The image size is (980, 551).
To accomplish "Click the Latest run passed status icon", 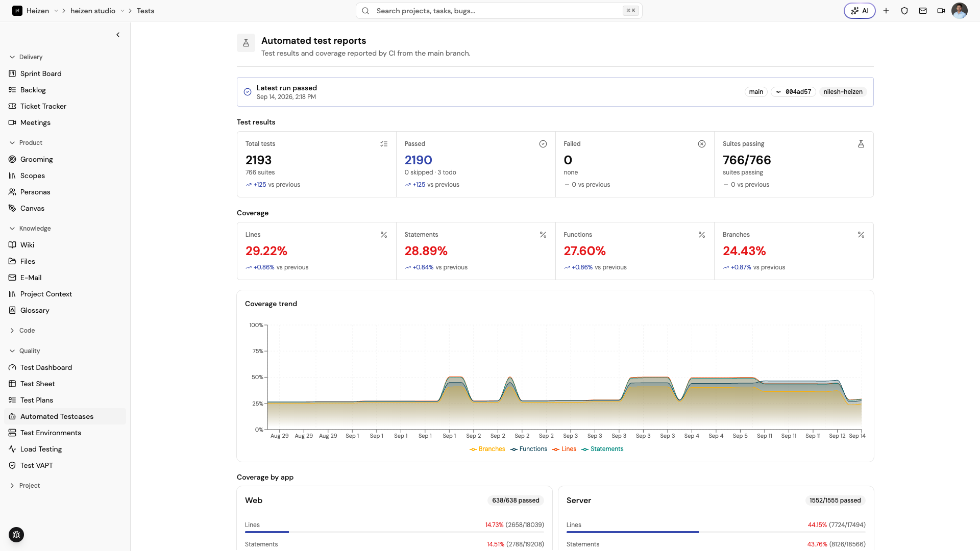I will pos(248,92).
